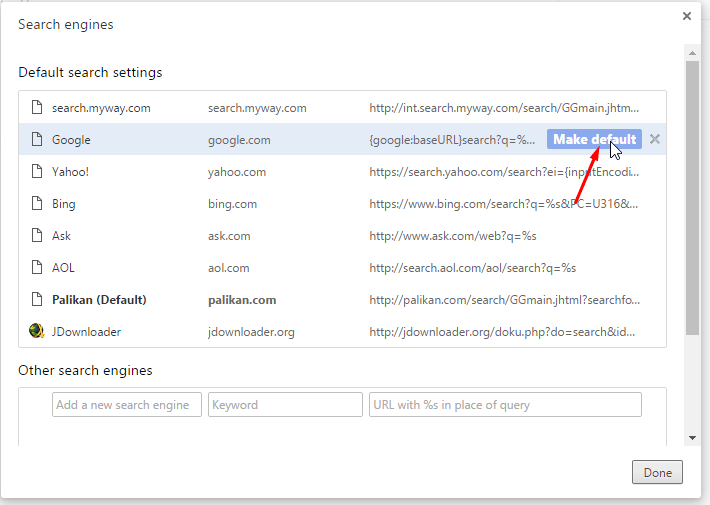710x505 pixels.
Task: Click the JDownloader globe icon
Action: [x=37, y=331]
